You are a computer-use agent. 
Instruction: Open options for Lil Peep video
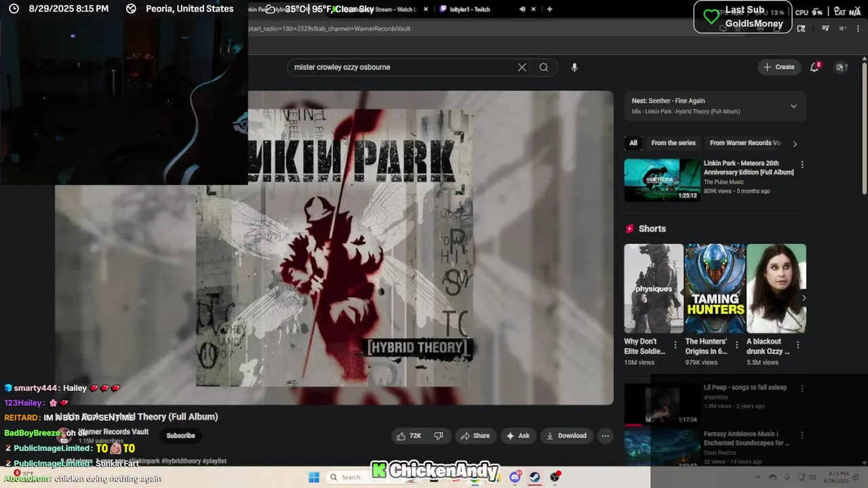(x=802, y=389)
